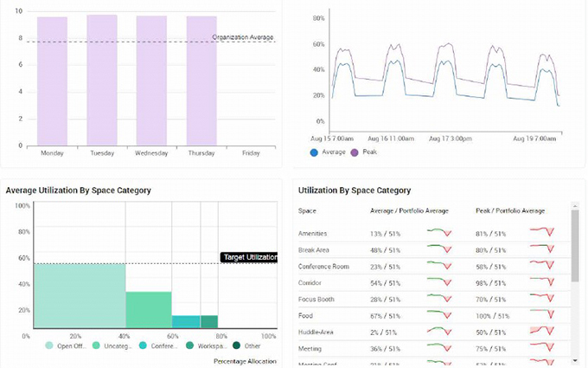Click the Other legend marker

(237, 345)
